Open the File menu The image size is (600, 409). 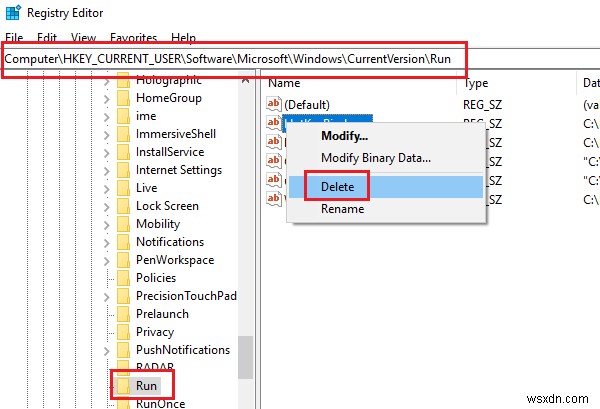(x=14, y=37)
